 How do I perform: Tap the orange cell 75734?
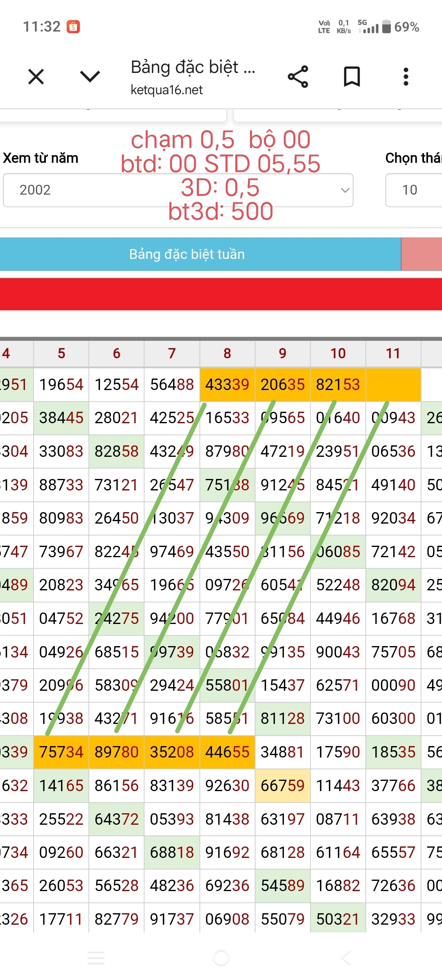[x=61, y=752]
